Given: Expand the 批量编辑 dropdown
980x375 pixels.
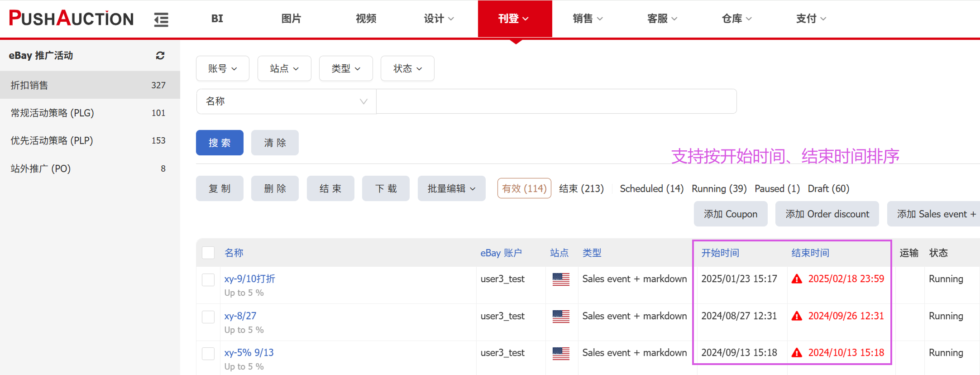Looking at the screenshot, I should pos(451,188).
